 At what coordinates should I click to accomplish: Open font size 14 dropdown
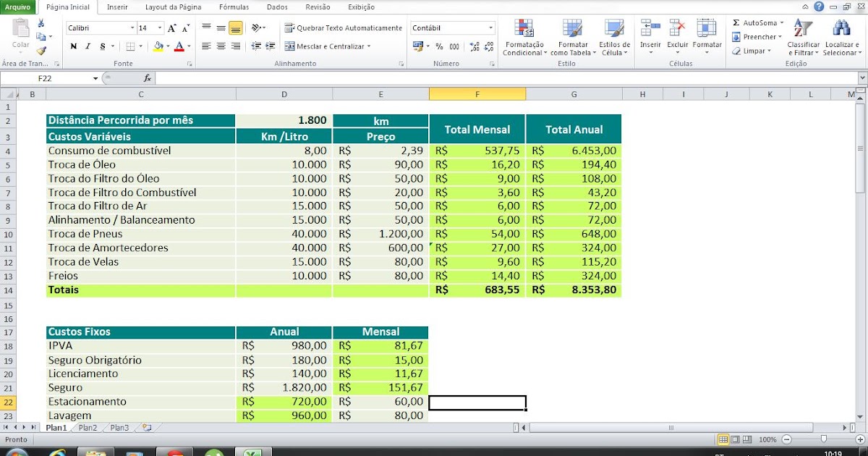[160, 28]
